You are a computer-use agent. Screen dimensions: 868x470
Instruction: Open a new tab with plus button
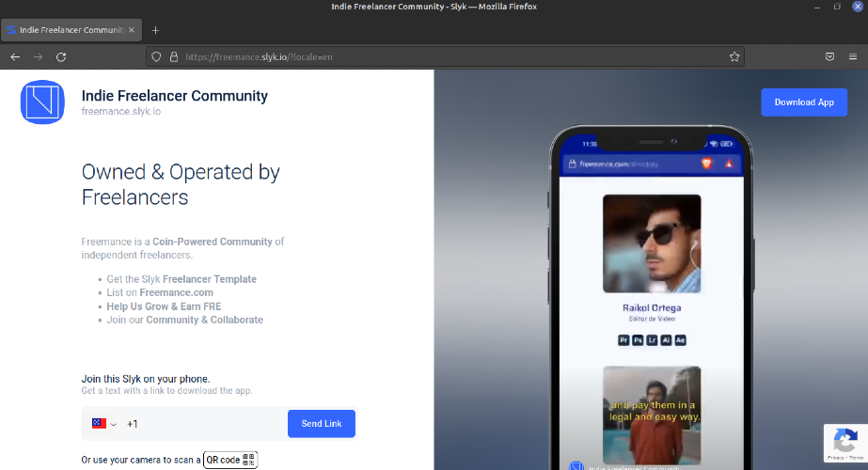[x=155, y=30]
